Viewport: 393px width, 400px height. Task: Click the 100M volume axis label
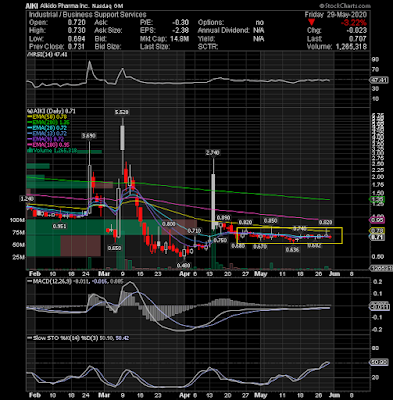point(17,220)
